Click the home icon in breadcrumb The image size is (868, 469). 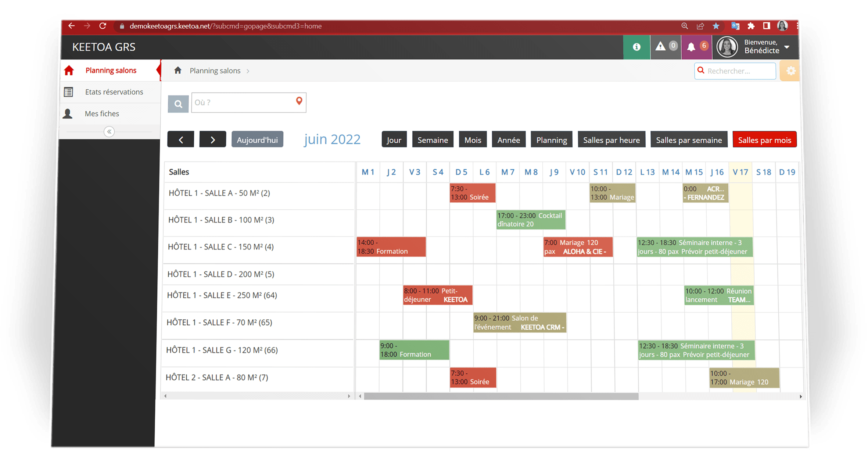coord(178,71)
